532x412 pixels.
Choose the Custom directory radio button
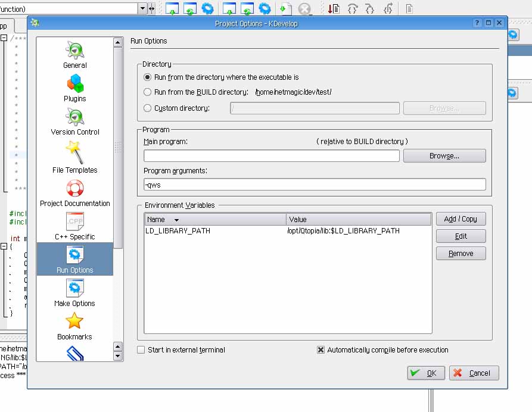147,108
